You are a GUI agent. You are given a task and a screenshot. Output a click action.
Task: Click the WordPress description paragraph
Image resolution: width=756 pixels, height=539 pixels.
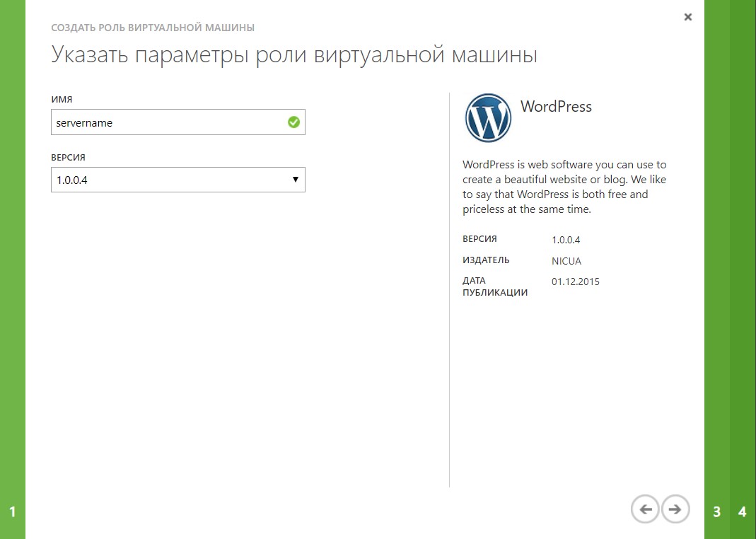[564, 187]
